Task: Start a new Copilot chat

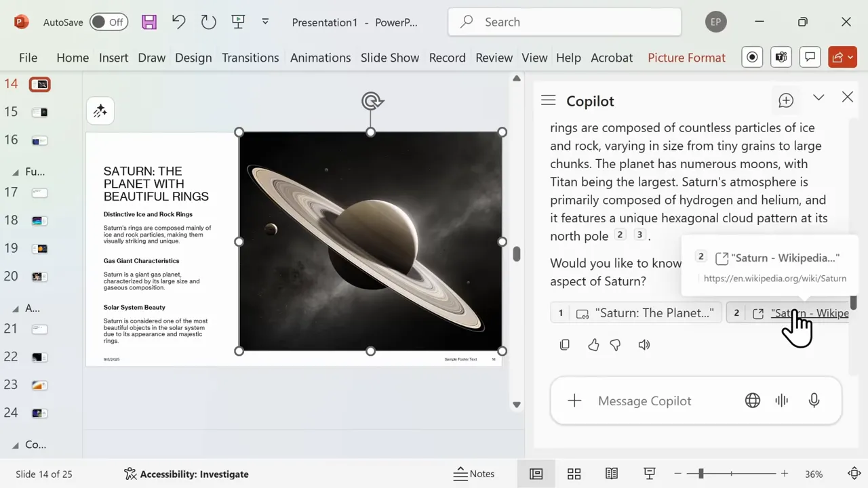Action: pos(786,101)
